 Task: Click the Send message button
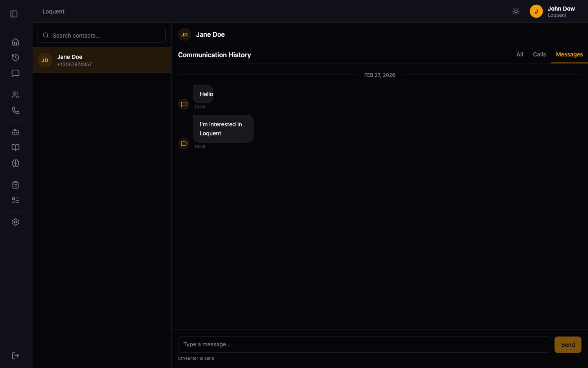pyautogui.click(x=568, y=345)
